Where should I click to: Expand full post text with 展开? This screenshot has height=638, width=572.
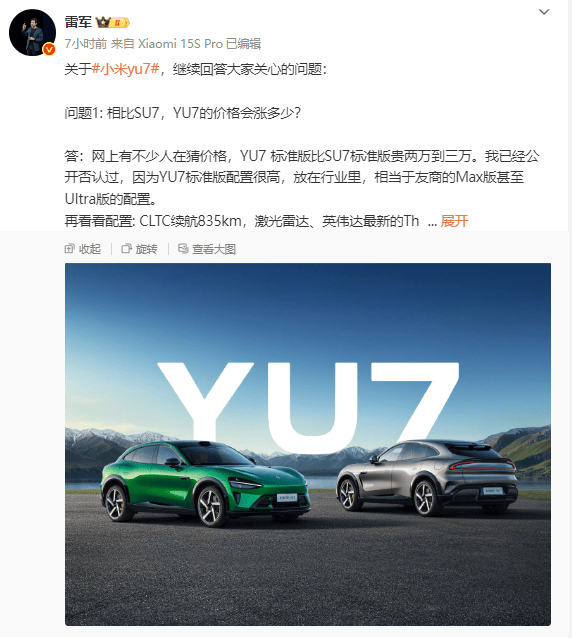click(x=454, y=221)
